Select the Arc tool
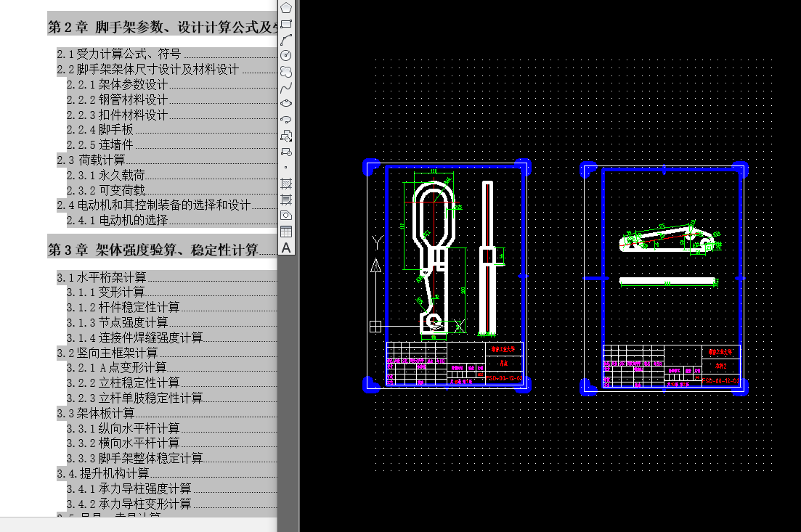 tap(286, 38)
